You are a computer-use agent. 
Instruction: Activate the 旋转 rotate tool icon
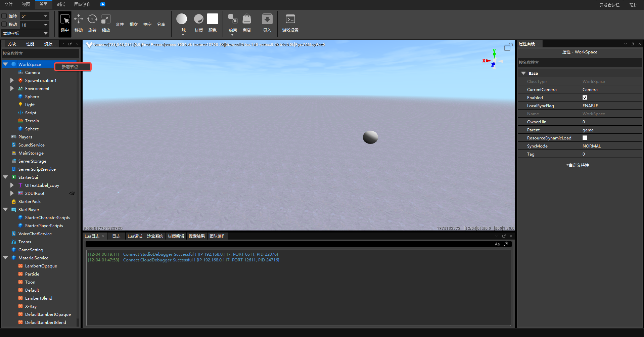(x=92, y=23)
